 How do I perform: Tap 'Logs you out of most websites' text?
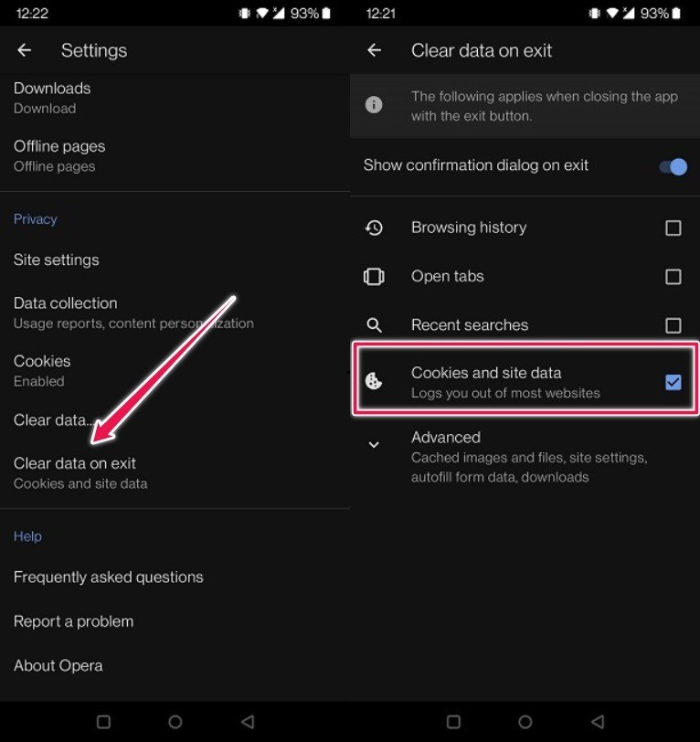pos(505,393)
